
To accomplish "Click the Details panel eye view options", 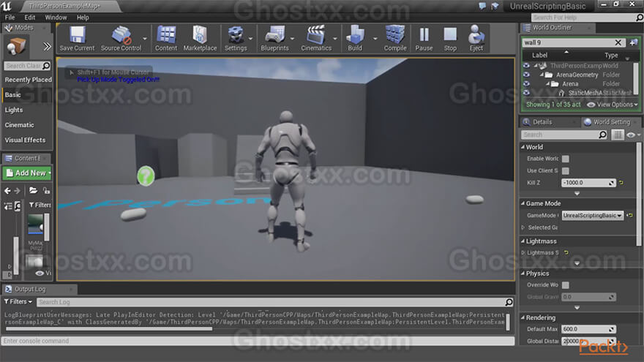I will pos(633,135).
